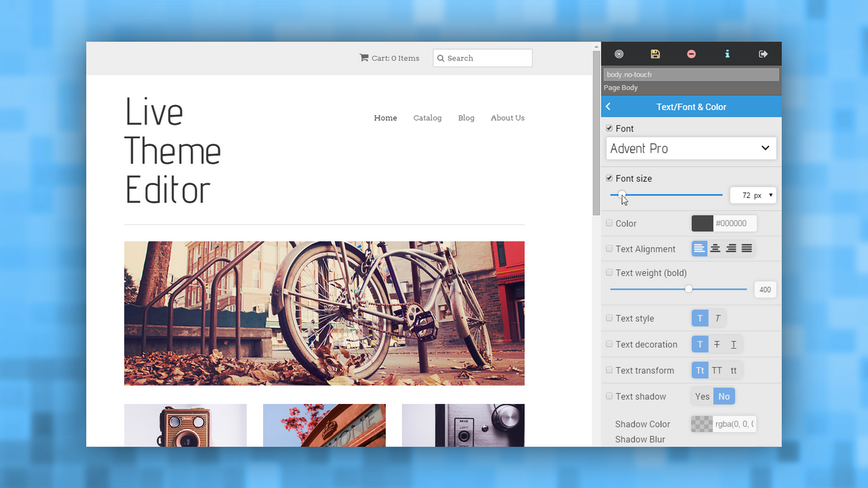Uncheck the Font checkbox
Image resolution: width=868 pixels, height=488 pixels.
(609, 128)
